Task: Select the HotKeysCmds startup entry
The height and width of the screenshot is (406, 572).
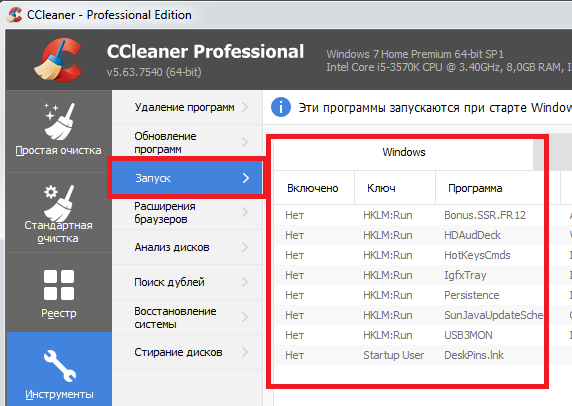Action: 477,255
